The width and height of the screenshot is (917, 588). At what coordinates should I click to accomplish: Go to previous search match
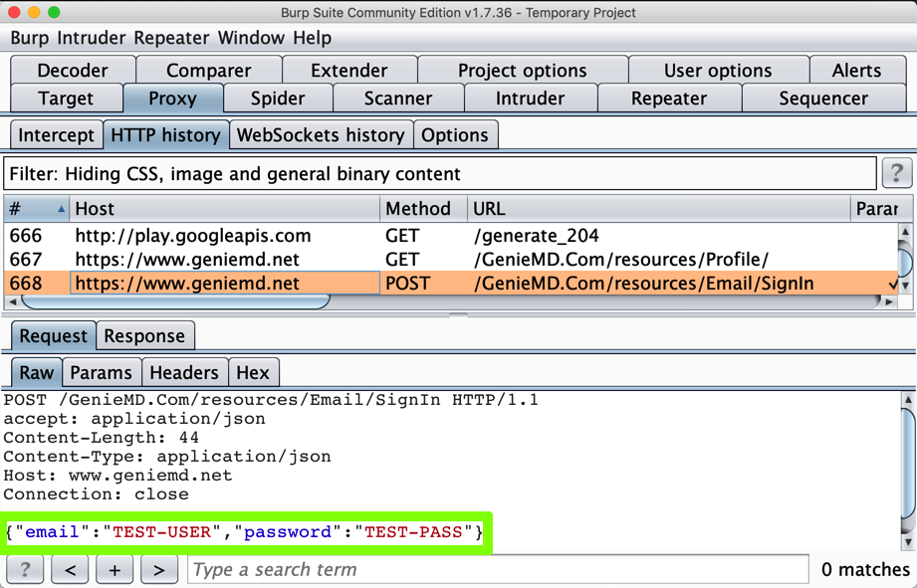[70, 569]
